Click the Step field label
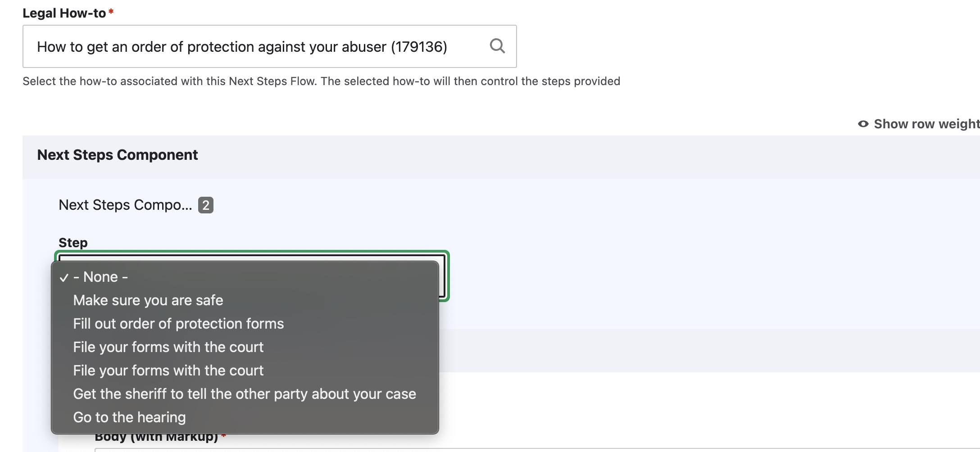The image size is (980, 452). pos(73,243)
